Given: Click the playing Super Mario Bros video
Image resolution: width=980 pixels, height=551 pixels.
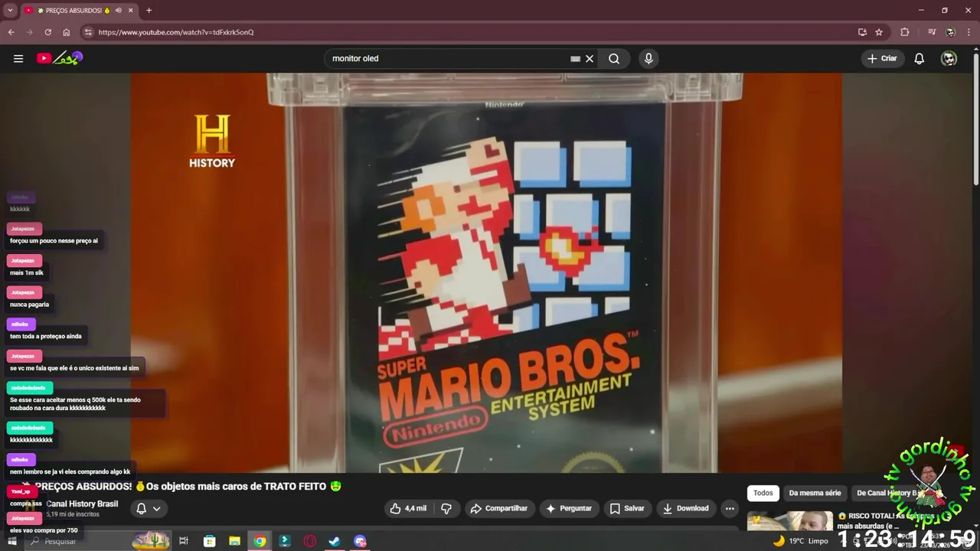Looking at the screenshot, I should 486,272.
